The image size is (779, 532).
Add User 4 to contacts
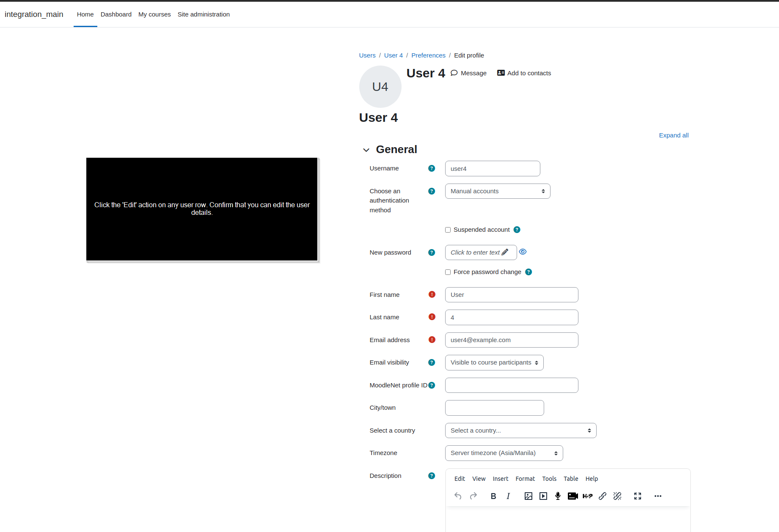click(524, 73)
